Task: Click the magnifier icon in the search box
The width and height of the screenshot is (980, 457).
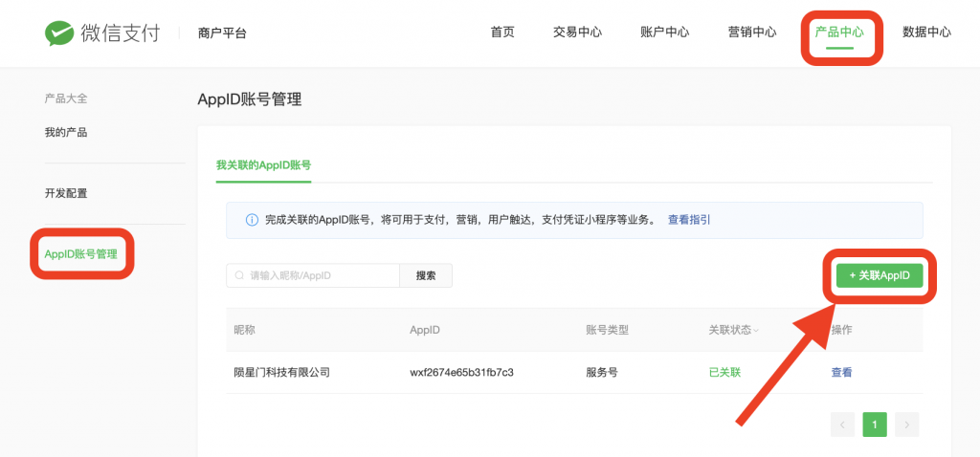Action: 238,275
